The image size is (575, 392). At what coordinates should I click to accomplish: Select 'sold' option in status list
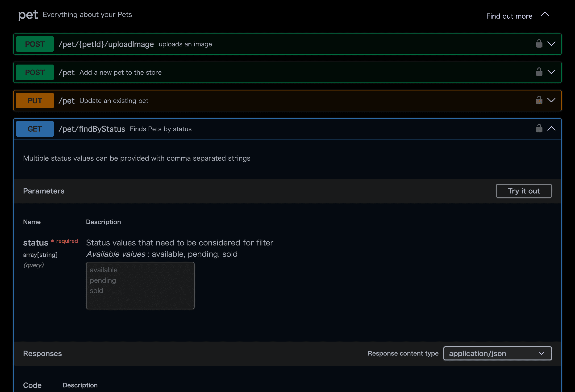[x=96, y=291]
